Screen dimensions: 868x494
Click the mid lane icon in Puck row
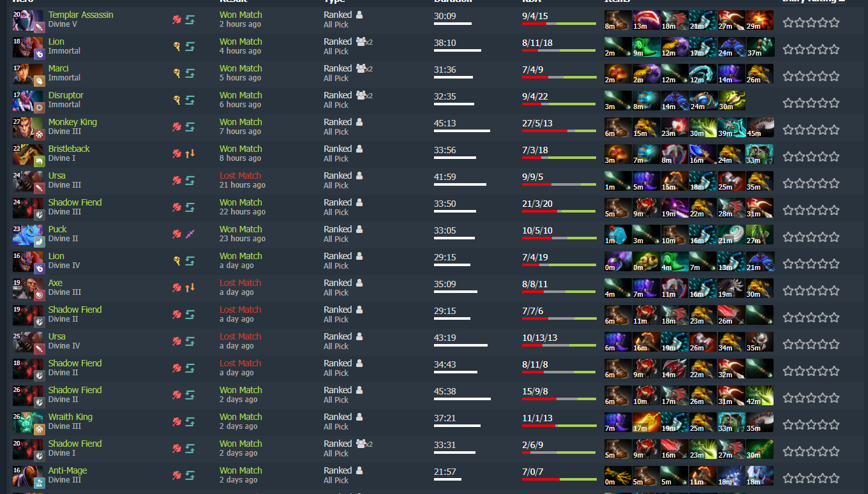tap(190, 234)
